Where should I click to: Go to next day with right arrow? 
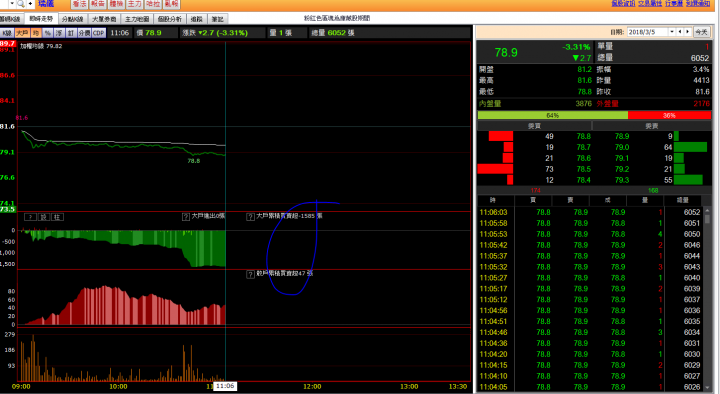point(687,32)
